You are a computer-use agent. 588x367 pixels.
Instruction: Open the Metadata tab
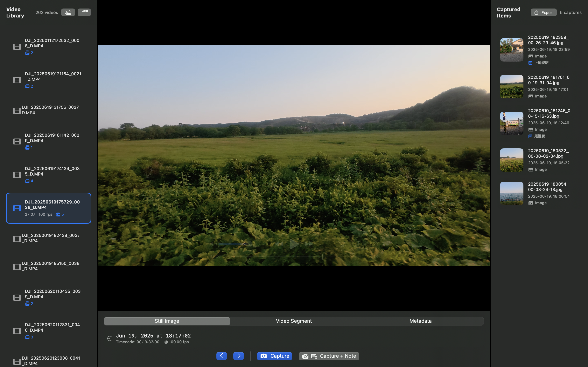click(x=420, y=321)
